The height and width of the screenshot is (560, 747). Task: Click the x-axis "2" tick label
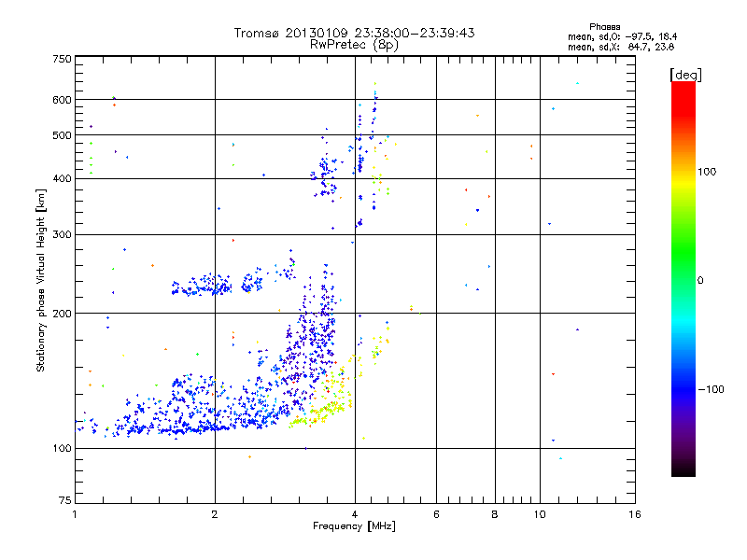(215, 514)
